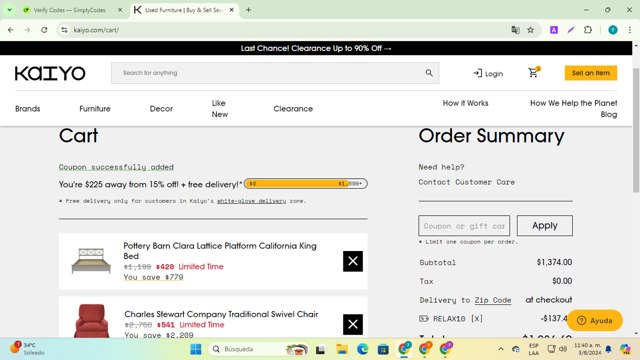Open the Blog link
This screenshot has height=360, width=640.
coord(609,114)
